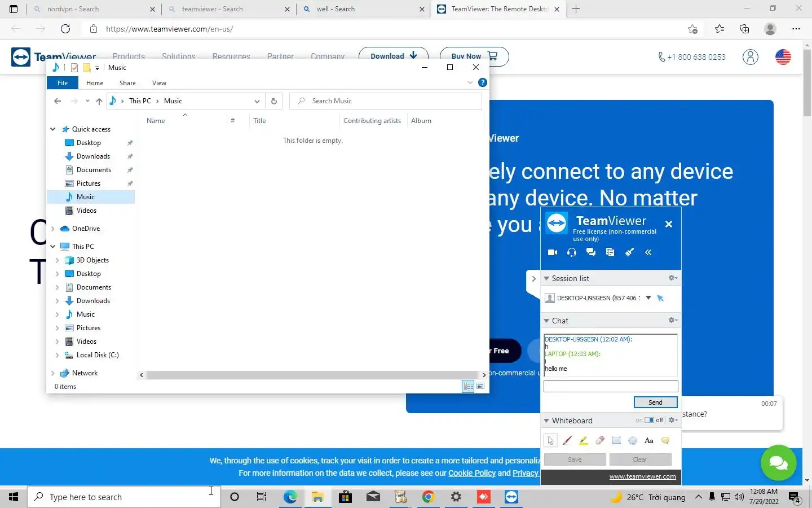This screenshot has height=508, width=812.
Task: Select the whiteboard Aa text tool
Action: point(649,440)
